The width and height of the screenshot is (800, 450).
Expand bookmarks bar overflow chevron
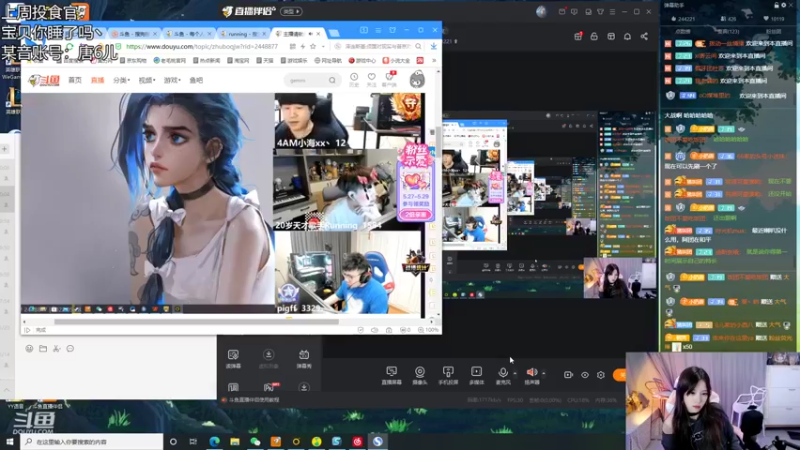click(434, 60)
